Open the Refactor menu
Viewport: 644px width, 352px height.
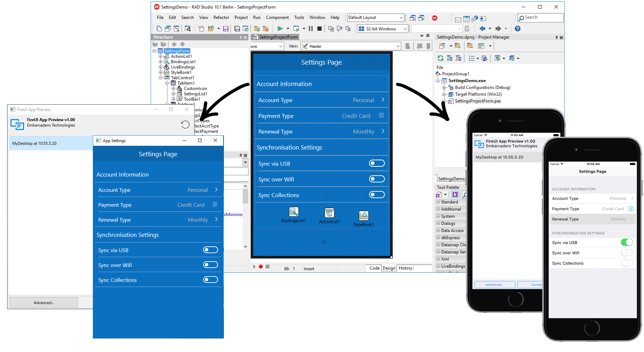[x=221, y=17]
